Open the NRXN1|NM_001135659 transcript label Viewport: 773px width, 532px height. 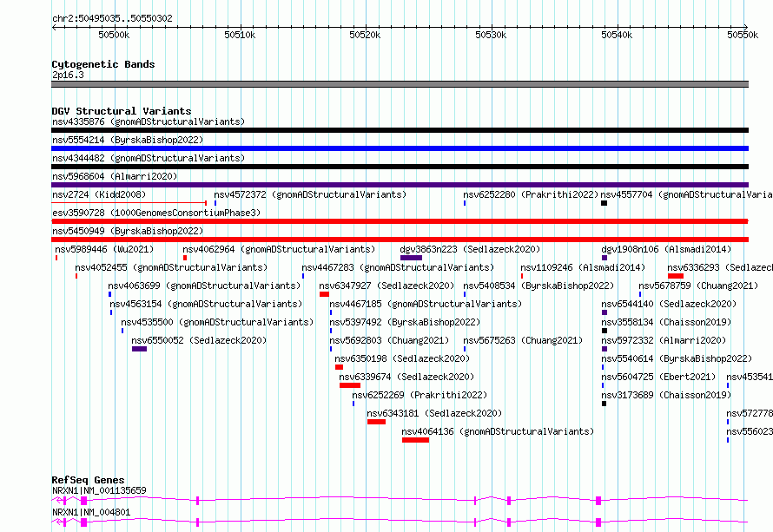click(99, 490)
